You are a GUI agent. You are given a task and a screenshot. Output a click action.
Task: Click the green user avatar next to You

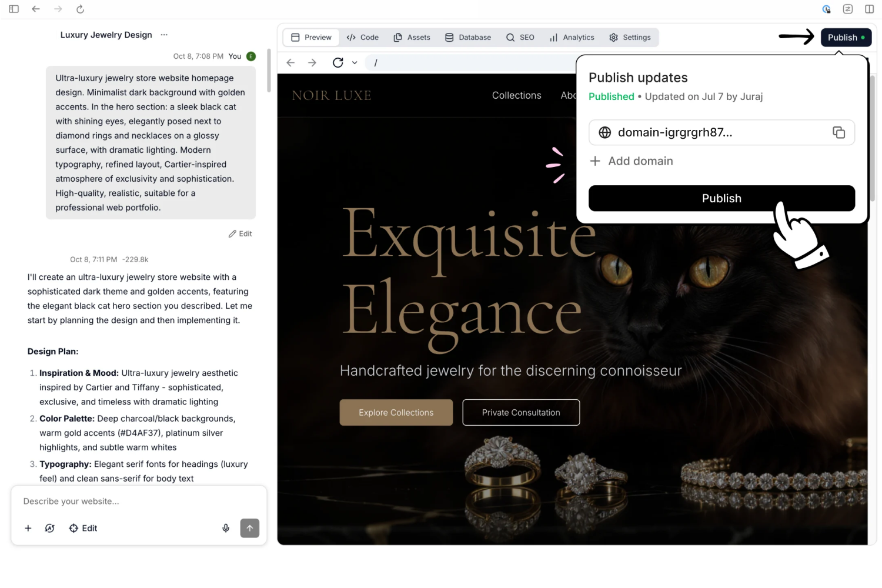pyautogui.click(x=251, y=56)
